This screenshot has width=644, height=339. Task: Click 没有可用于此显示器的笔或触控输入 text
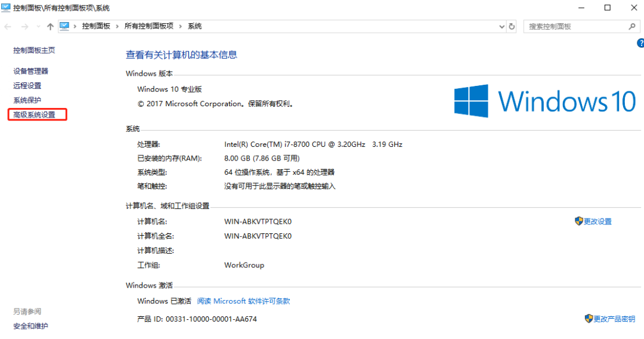[x=280, y=186]
